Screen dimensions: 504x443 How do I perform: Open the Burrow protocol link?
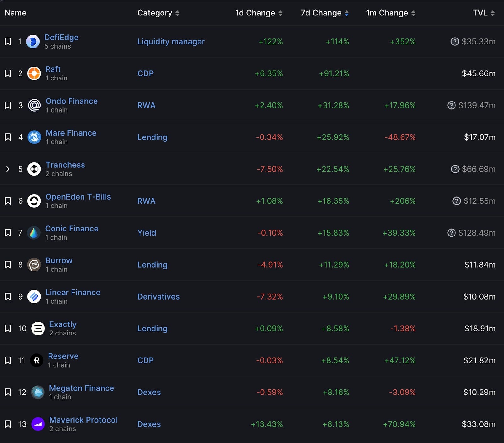[59, 260]
